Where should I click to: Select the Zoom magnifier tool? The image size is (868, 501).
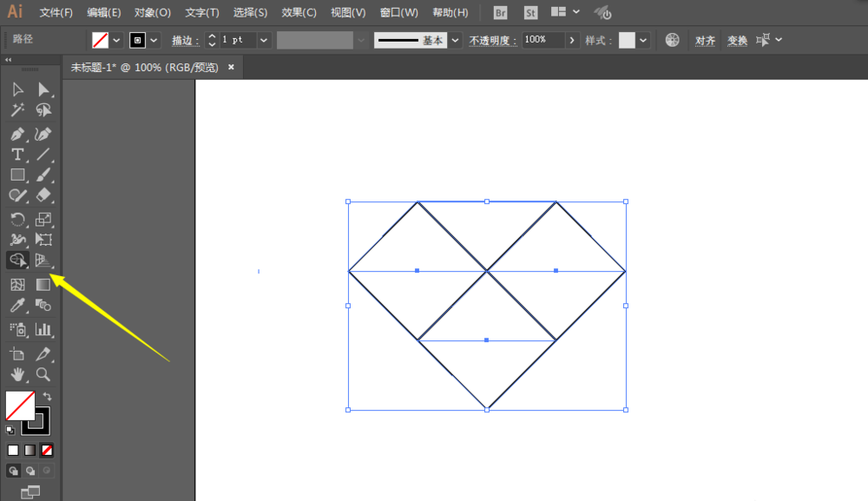pyautogui.click(x=43, y=375)
